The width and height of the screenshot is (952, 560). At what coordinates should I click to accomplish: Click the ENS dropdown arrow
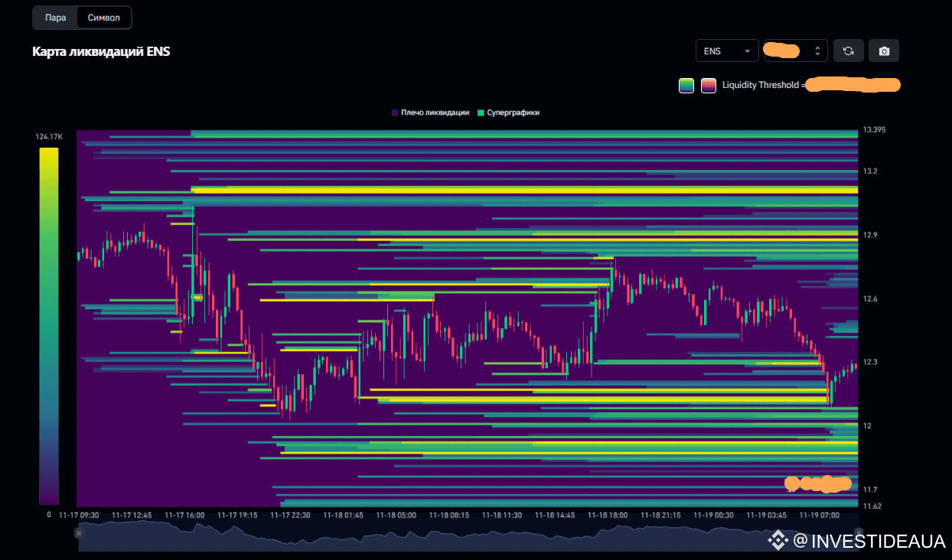pyautogui.click(x=747, y=51)
